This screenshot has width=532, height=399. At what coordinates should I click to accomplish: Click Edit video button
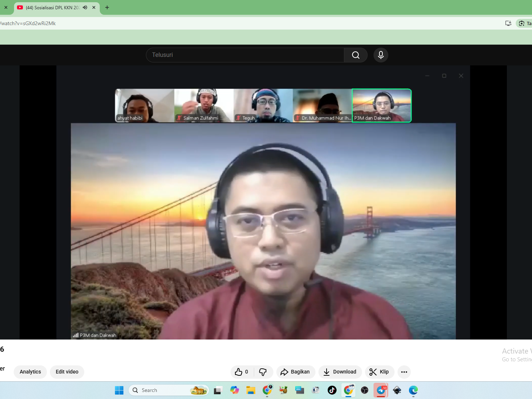67,372
